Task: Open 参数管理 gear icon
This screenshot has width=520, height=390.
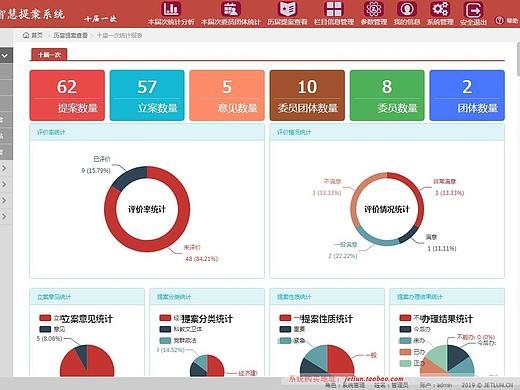Action: [374, 9]
